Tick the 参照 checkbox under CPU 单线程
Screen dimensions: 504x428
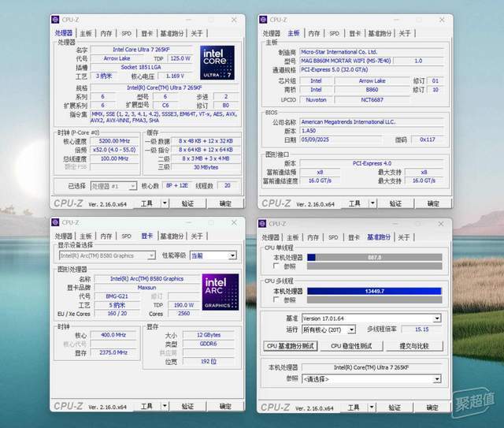coord(276,266)
